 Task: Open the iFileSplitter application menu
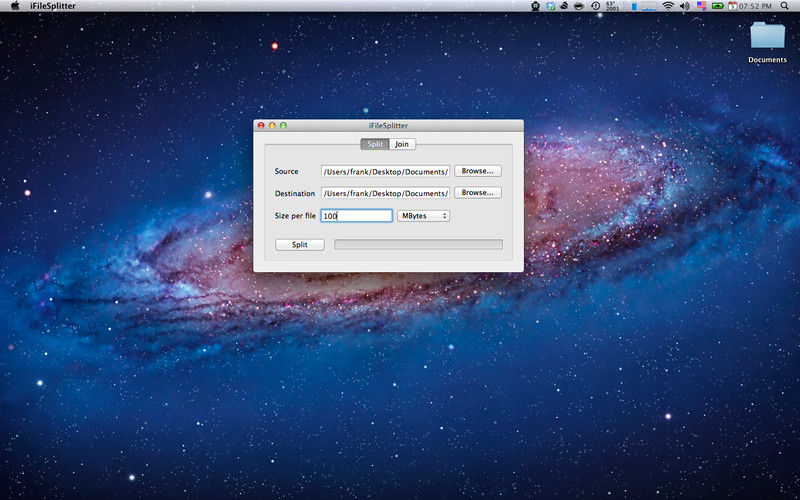pyautogui.click(x=53, y=6)
